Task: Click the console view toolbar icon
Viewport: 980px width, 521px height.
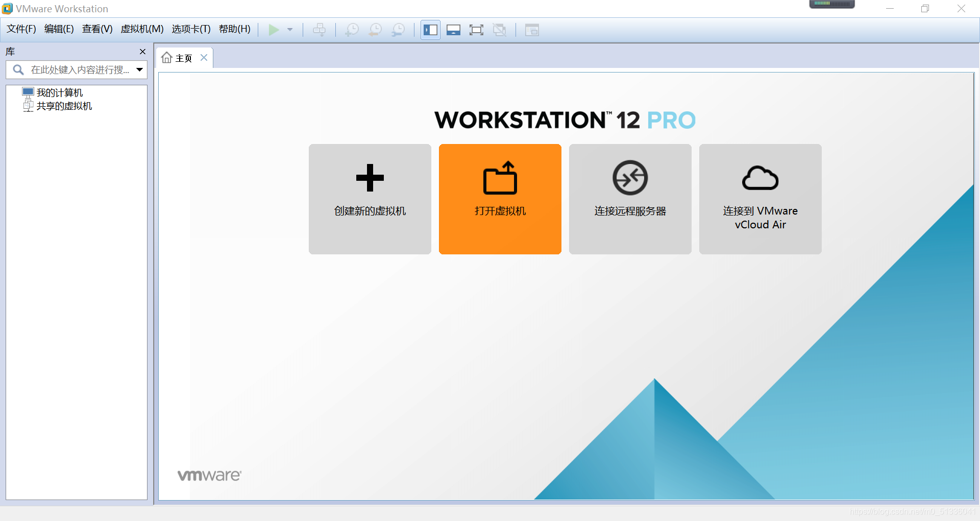Action: tap(532, 30)
